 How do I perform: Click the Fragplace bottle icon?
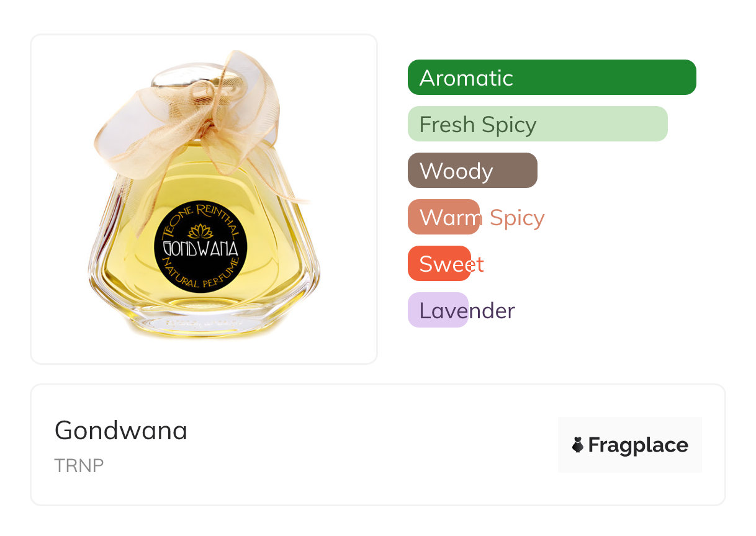(x=578, y=445)
